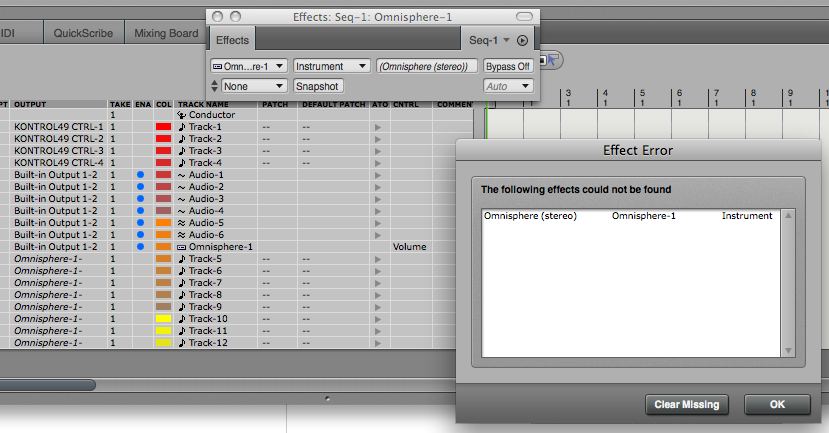Select the Omnisphere (stereo) missing effect row
The image size is (829, 433).
coord(631,216)
